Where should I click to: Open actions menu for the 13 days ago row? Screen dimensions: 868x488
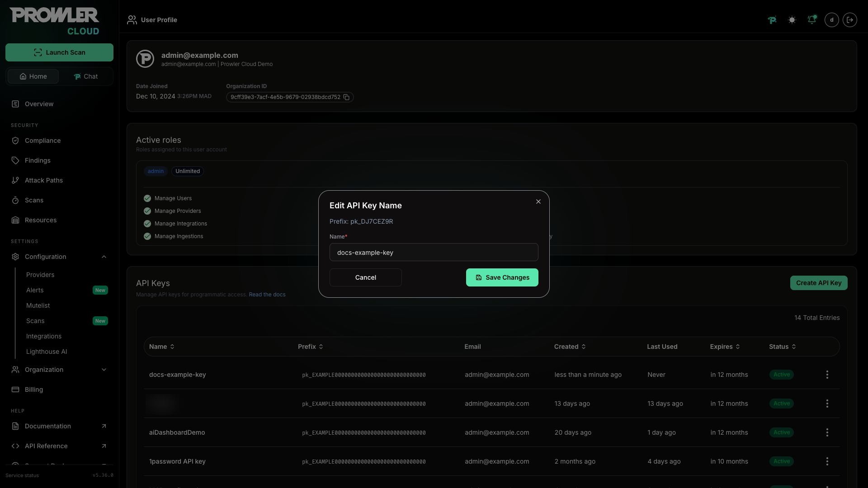tap(827, 404)
